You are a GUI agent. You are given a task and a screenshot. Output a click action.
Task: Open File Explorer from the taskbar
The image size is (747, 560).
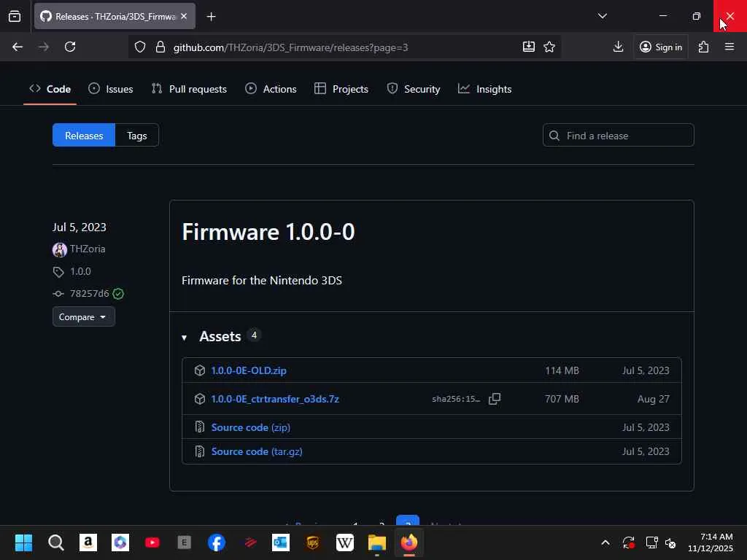point(377,542)
